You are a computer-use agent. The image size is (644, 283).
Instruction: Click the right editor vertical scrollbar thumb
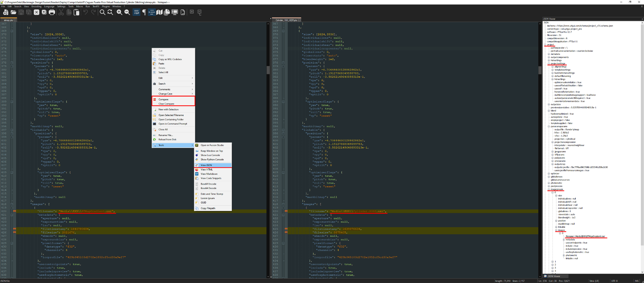pos(540,70)
